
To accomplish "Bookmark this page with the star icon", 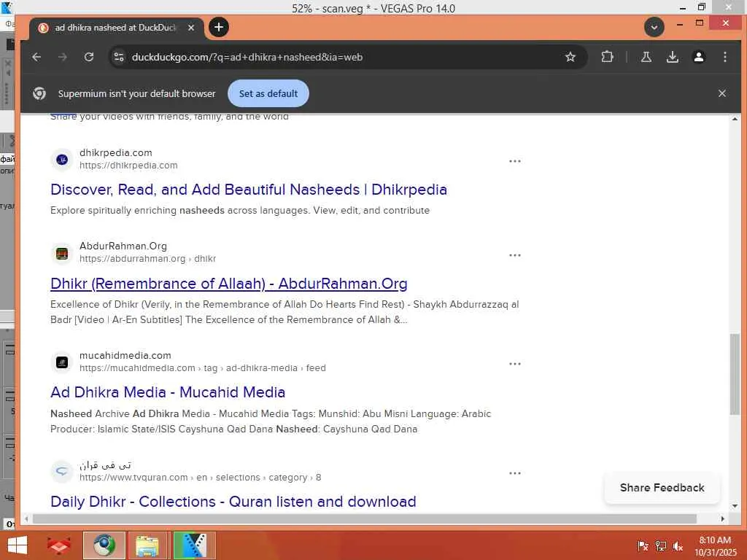I will [x=570, y=57].
